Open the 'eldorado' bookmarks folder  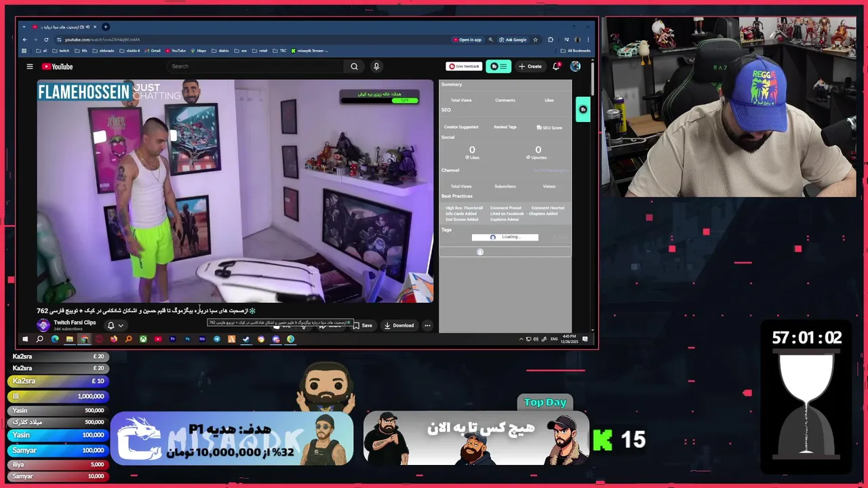103,51
